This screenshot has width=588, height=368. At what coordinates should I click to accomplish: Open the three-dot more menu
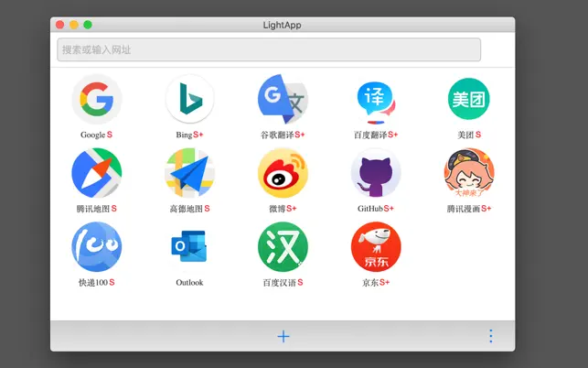coord(491,336)
